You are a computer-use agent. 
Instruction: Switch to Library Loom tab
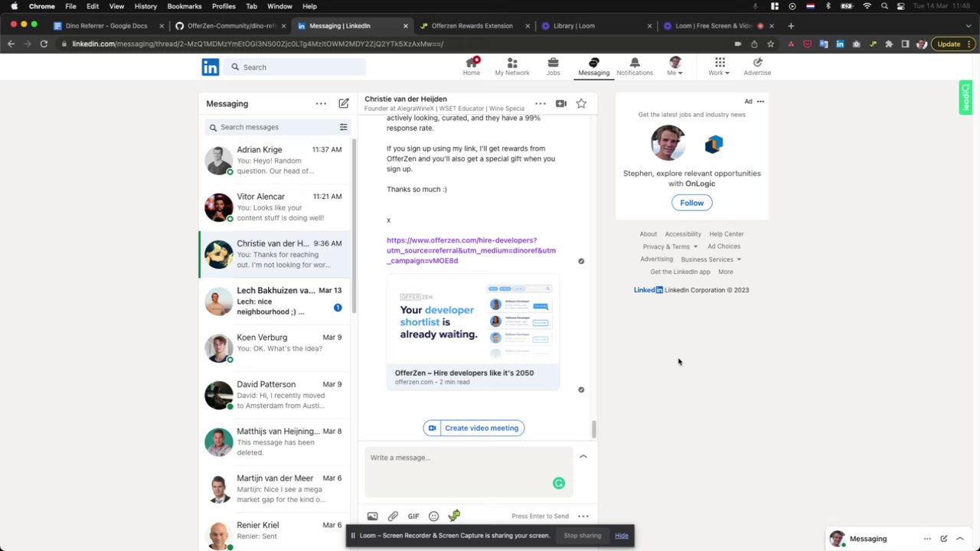[595, 26]
